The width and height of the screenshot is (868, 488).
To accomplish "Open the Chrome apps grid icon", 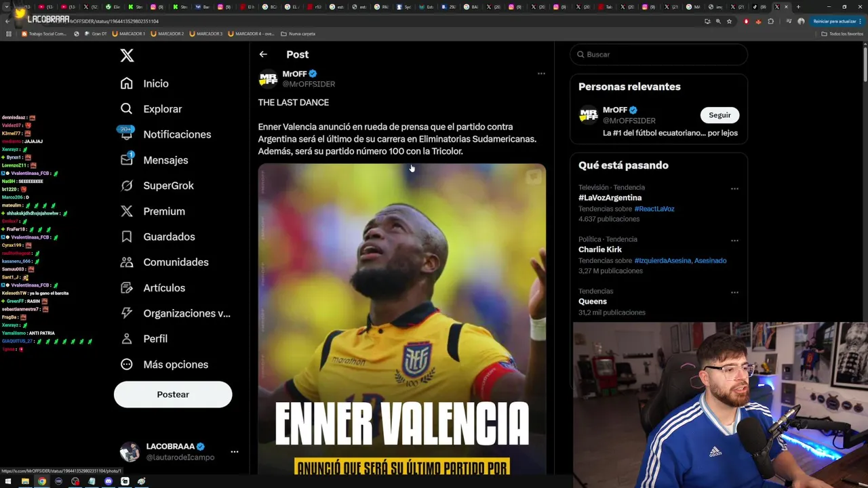I will pyautogui.click(x=9, y=33).
